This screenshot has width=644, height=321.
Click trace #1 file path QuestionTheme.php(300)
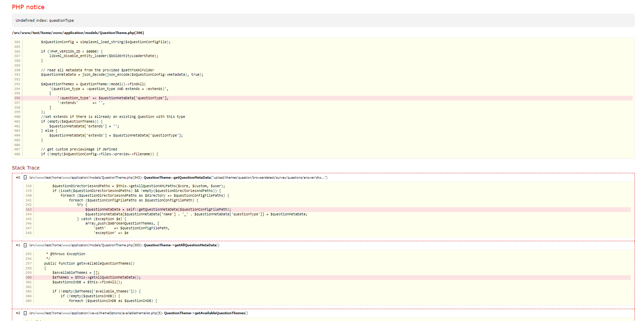coord(85,245)
